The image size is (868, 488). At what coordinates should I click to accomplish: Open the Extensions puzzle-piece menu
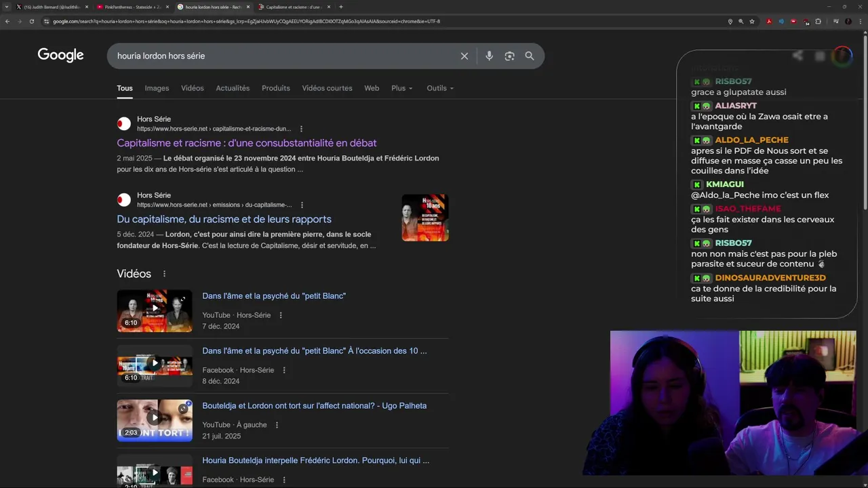(818, 21)
